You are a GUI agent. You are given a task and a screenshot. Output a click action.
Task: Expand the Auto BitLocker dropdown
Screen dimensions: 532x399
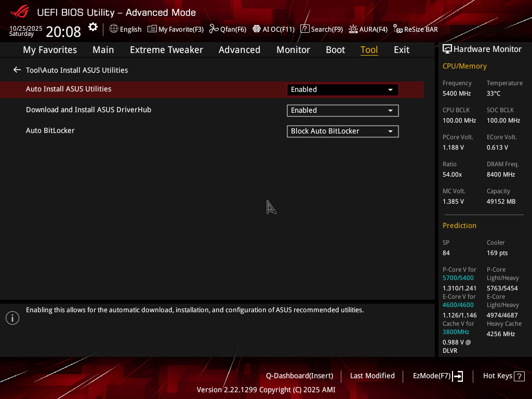[x=342, y=131]
